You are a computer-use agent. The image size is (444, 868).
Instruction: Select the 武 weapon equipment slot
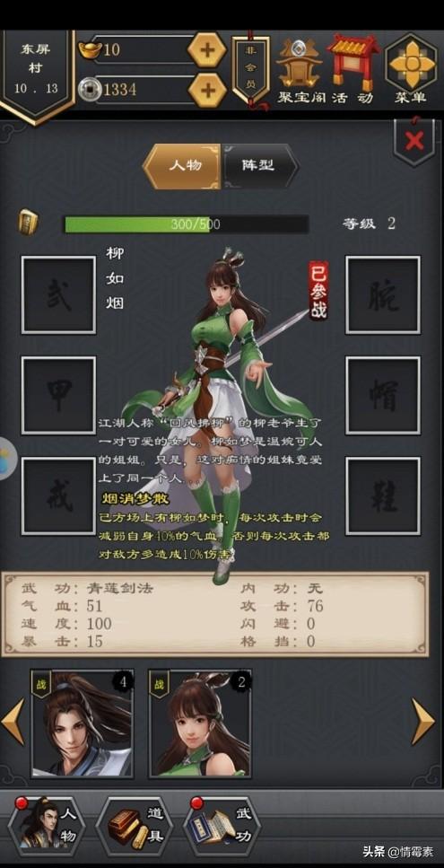click(x=58, y=295)
